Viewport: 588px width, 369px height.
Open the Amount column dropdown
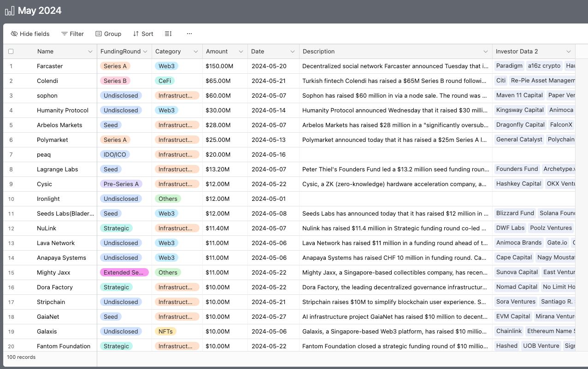click(240, 51)
